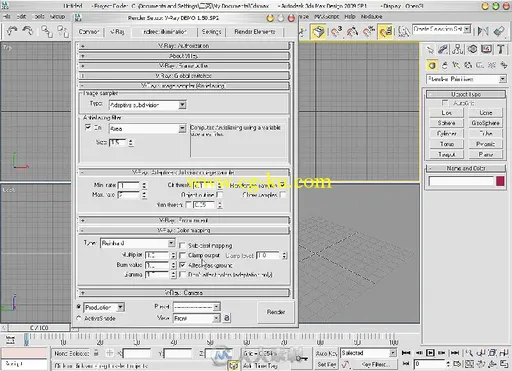Screen dimensions: 512x371
Task: Select the Geometry category icon
Action: point(432,65)
